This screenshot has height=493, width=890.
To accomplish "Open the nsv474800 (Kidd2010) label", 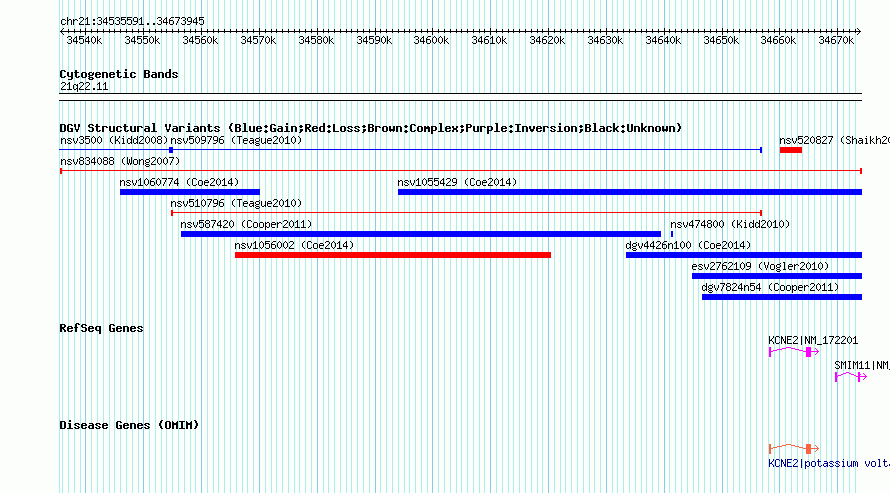I will coord(730,224).
